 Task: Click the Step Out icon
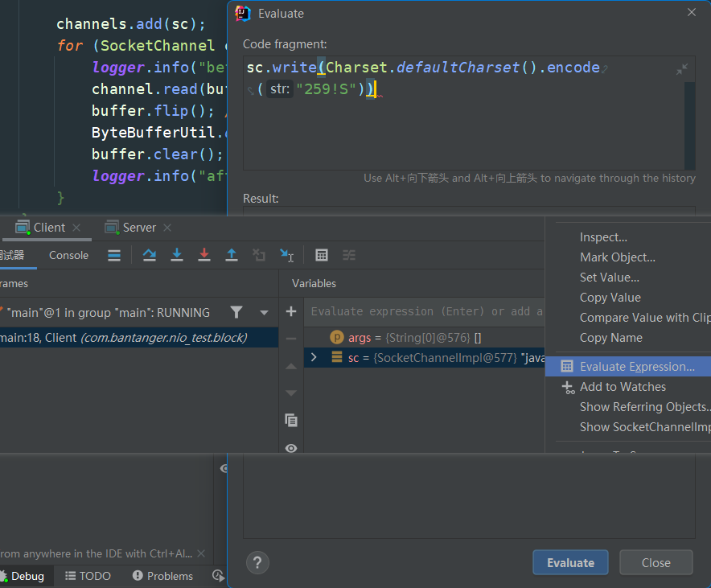[x=232, y=255]
